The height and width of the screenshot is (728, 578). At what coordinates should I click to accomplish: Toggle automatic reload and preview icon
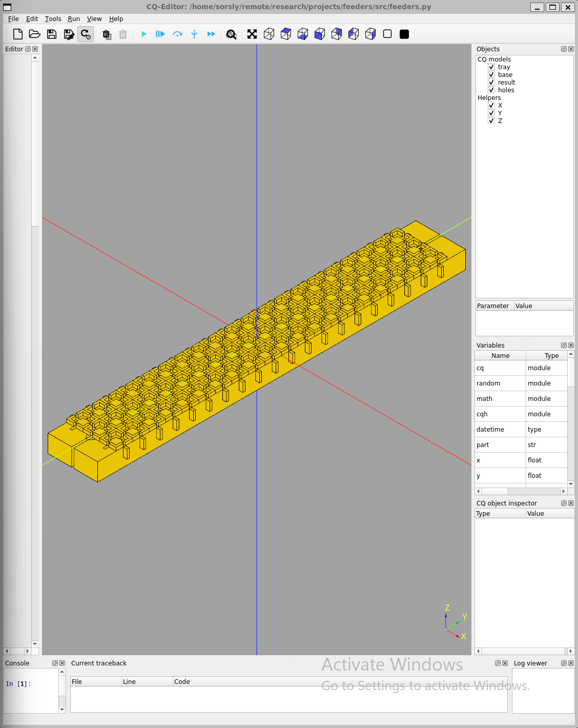pyautogui.click(x=86, y=34)
